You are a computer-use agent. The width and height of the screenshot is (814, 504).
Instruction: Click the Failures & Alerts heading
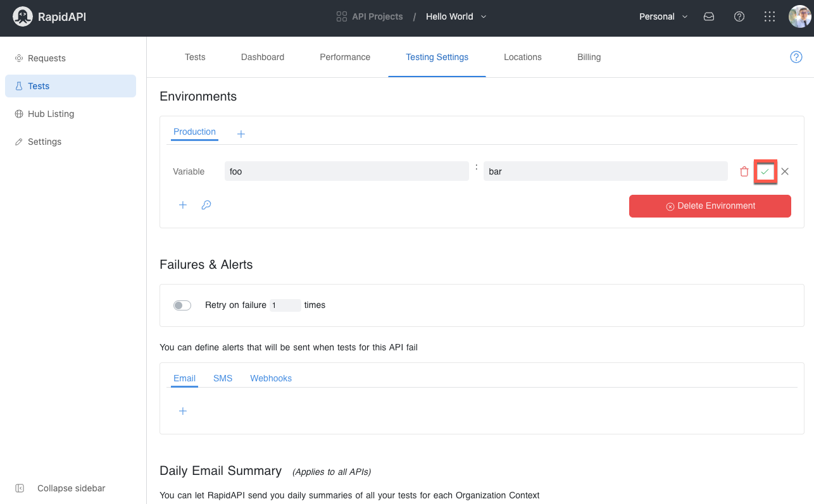206,265
